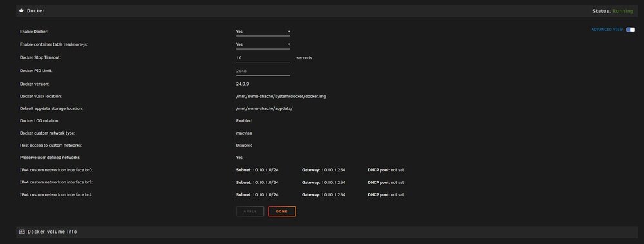Image resolution: width=644 pixels, height=244 pixels.
Task: Click the Docker whale icon in header
Action: coord(22,11)
